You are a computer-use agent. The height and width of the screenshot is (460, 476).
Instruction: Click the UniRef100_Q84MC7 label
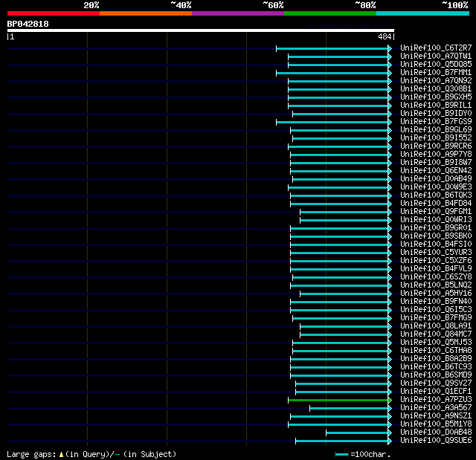pyautogui.click(x=436, y=334)
